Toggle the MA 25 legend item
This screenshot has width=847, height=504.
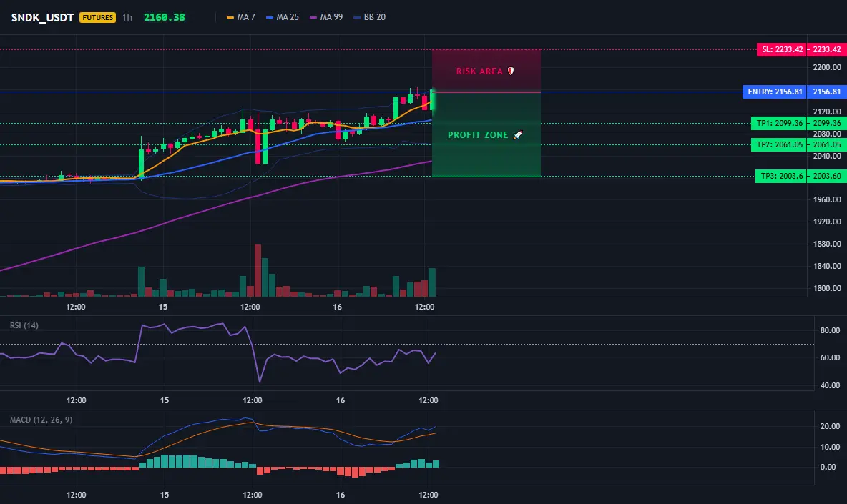pyautogui.click(x=283, y=17)
